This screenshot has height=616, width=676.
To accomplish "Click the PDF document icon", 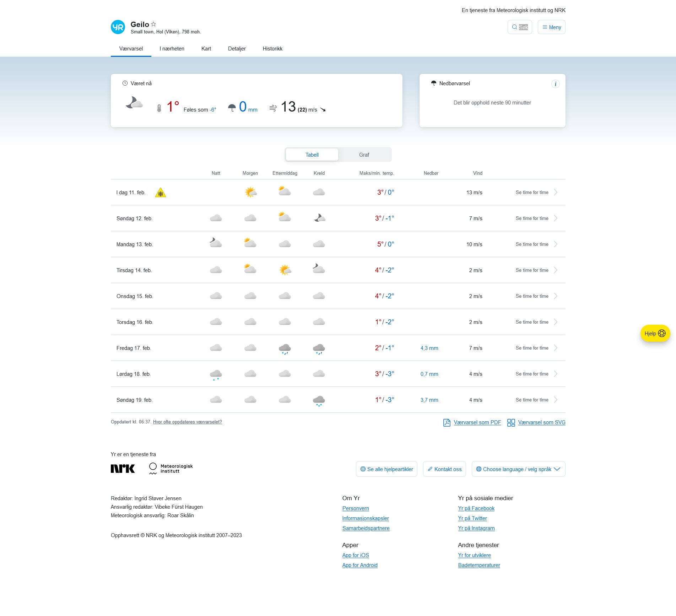I will coord(447,422).
